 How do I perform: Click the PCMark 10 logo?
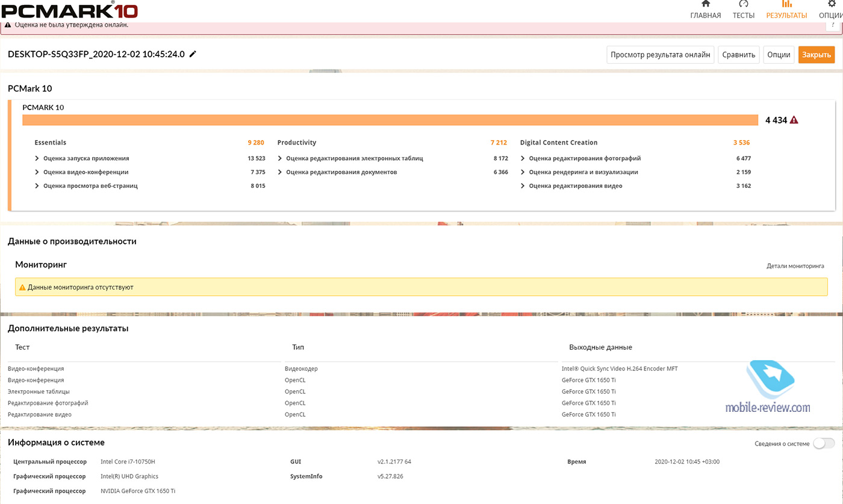click(x=69, y=10)
